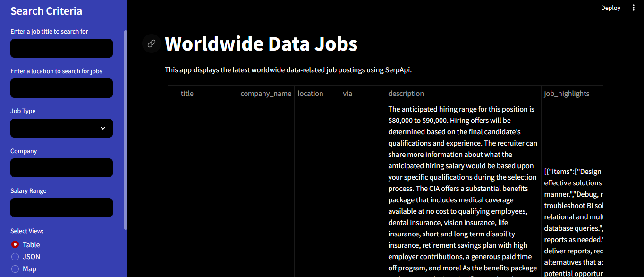Click the company_name column header

click(x=265, y=93)
